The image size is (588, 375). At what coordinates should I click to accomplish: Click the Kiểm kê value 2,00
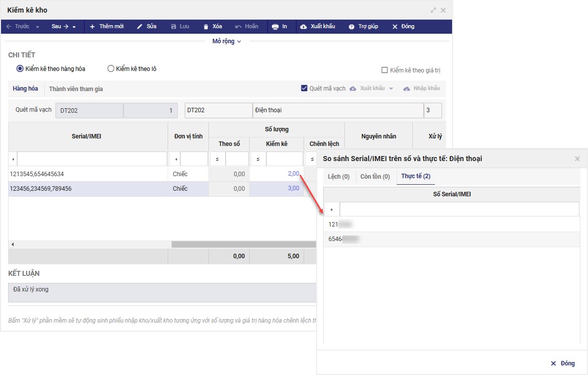click(x=293, y=174)
